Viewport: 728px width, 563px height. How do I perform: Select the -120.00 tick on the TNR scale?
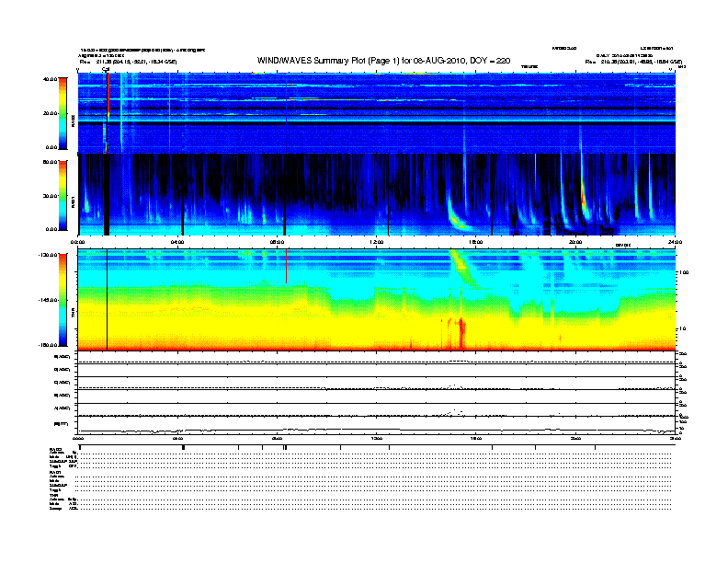(x=48, y=255)
